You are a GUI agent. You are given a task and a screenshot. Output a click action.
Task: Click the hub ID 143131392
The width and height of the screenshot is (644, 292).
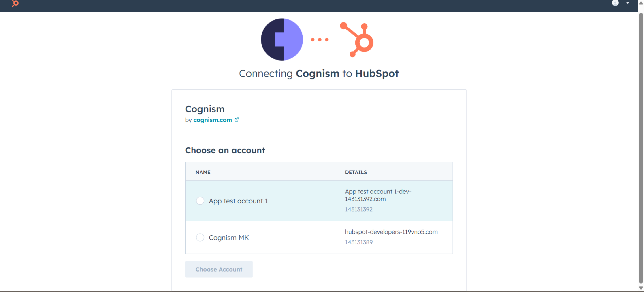click(x=358, y=209)
